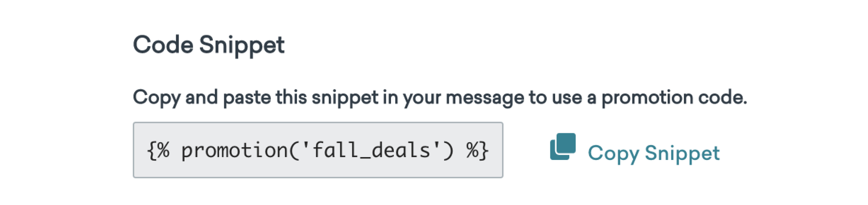The image size is (868, 205).
Task: Click the word 'Snippet' in the teal link
Action: pos(682,153)
